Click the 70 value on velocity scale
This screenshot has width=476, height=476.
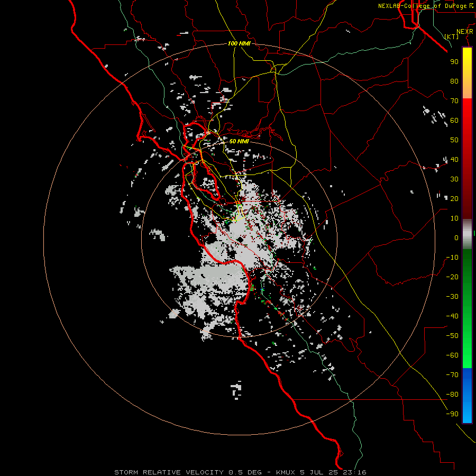point(454,101)
